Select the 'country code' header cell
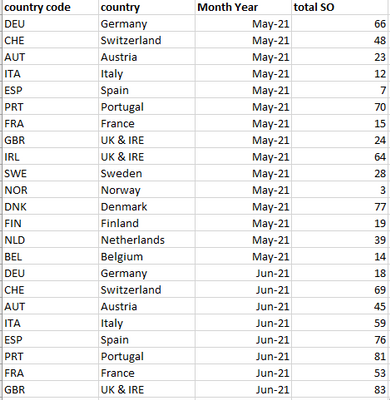 coord(51,7)
